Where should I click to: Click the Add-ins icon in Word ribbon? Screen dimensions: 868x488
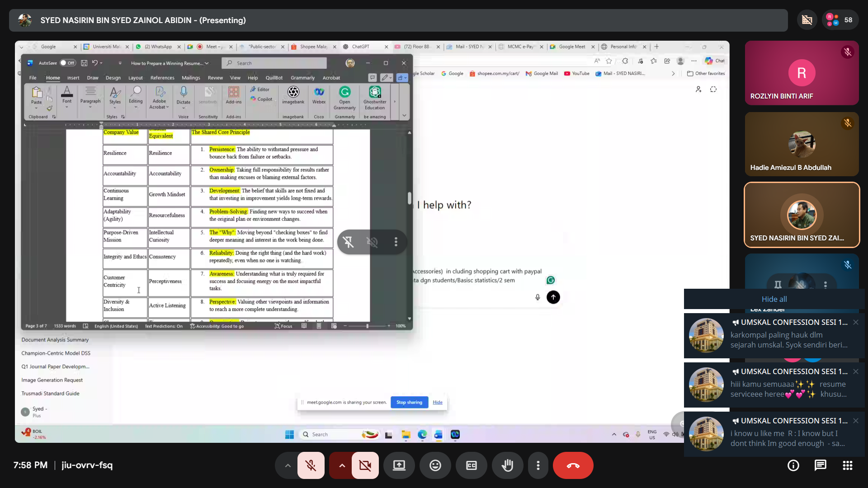pyautogui.click(x=234, y=96)
